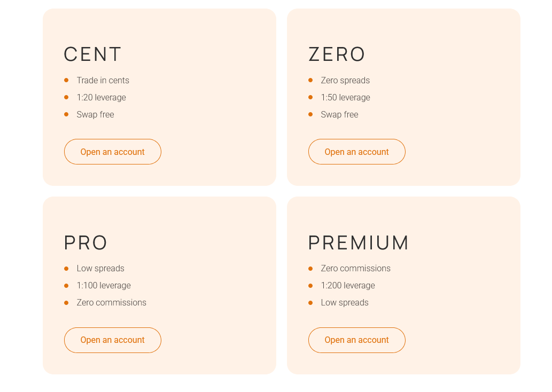
Task: Select the CENT card title
Action: (x=92, y=54)
